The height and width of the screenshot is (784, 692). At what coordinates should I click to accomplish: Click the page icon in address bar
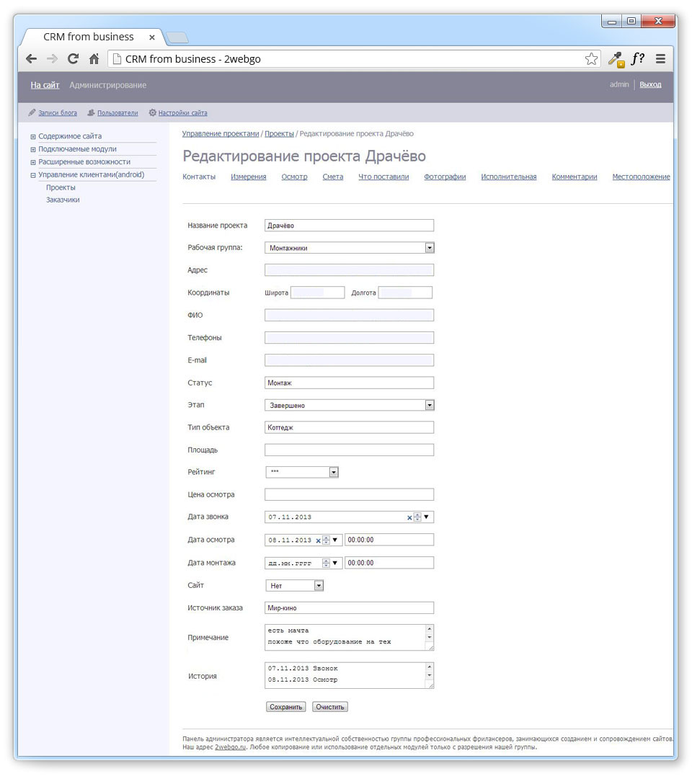tap(117, 59)
